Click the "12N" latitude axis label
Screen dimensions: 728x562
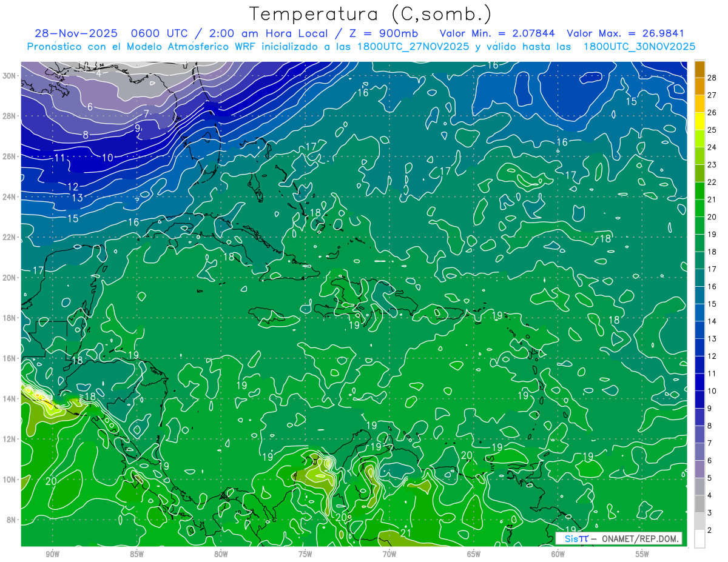tap(10, 439)
